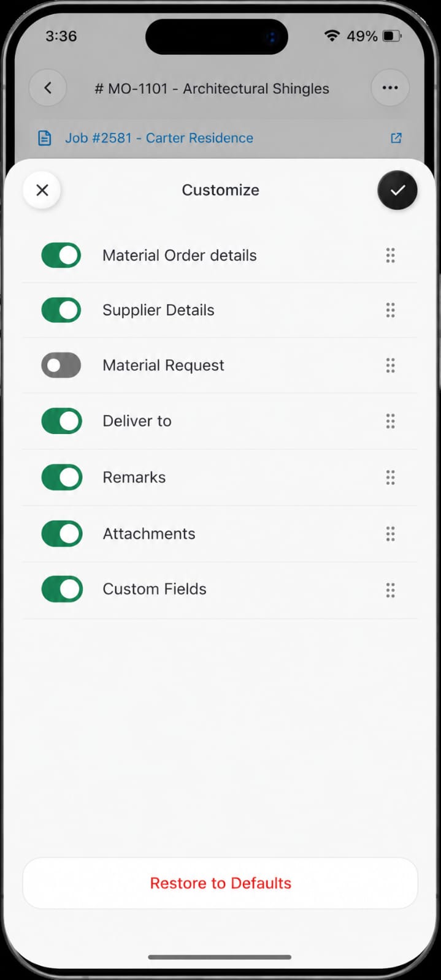Turn off the Attachments switch
Image resolution: width=441 pixels, height=980 pixels.
click(61, 534)
